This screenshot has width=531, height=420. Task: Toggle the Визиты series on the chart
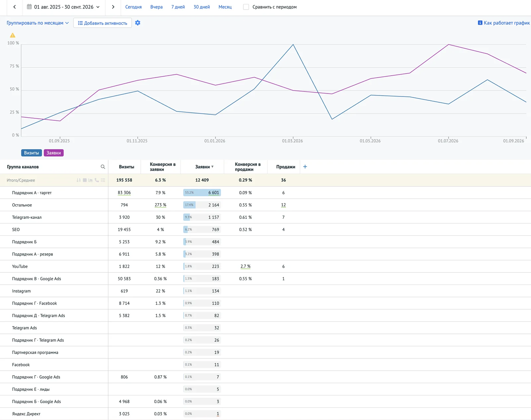click(x=32, y=153)
